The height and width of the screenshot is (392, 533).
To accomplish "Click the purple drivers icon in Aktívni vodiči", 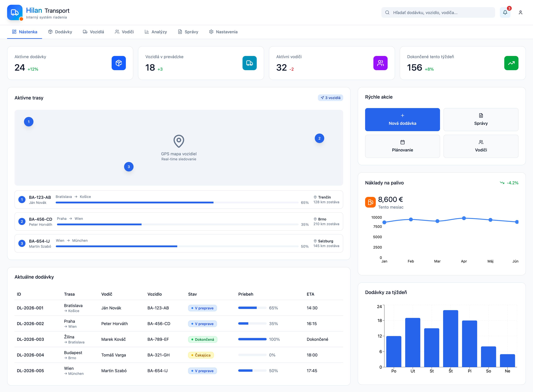I will pos(380,63).
